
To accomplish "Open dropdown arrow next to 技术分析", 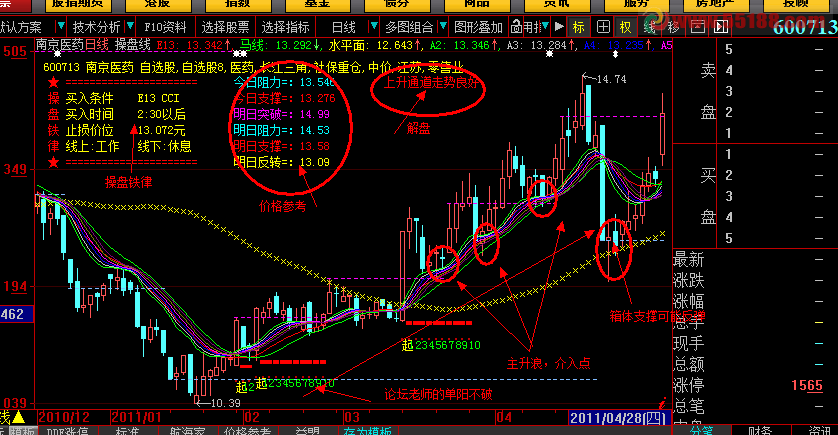I will click(130, 26).
